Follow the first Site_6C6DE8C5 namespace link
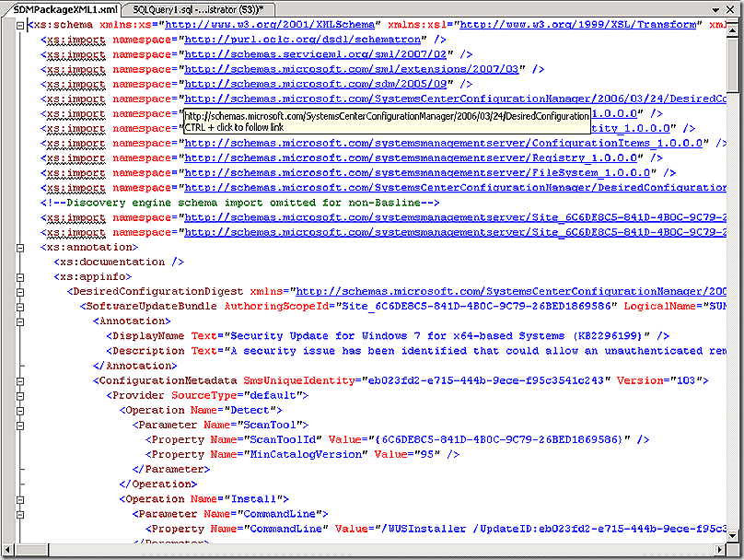 tap(456, 217)
